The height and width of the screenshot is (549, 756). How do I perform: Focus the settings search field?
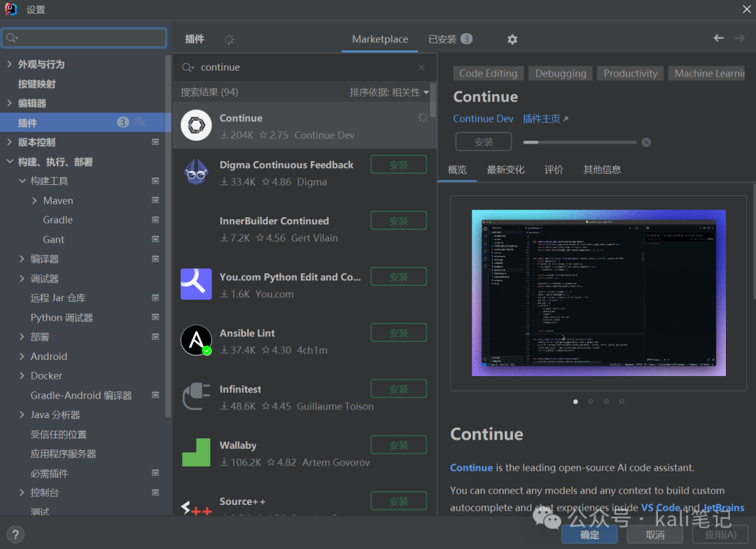pyautogui.click(x=85, y=38)
